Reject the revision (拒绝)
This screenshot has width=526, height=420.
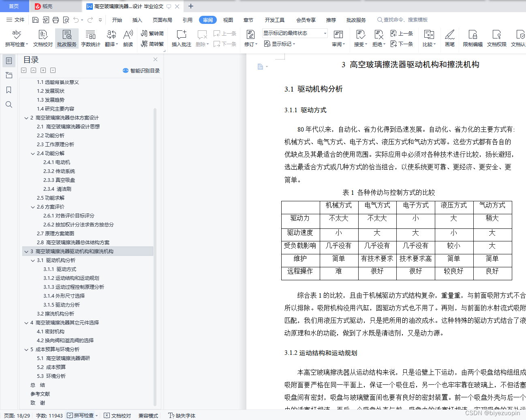coord(378,38)
